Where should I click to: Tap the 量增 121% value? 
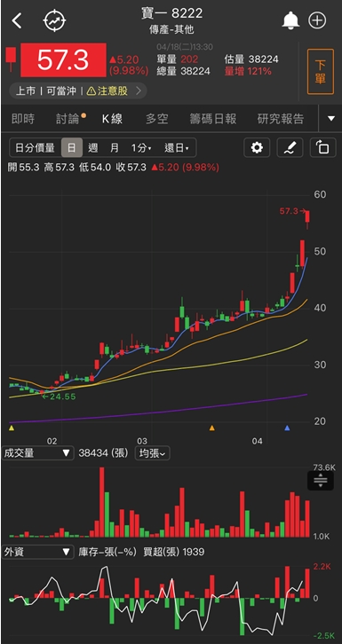point(248,72)
